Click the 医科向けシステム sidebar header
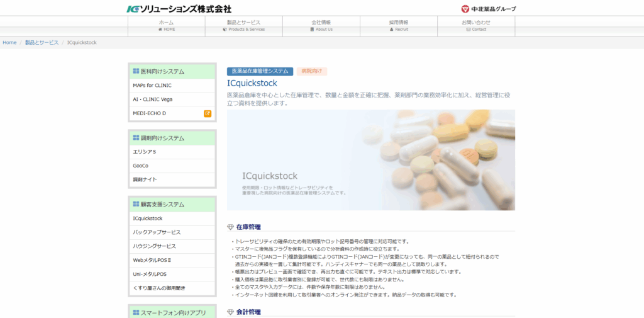 coord(172,72)
